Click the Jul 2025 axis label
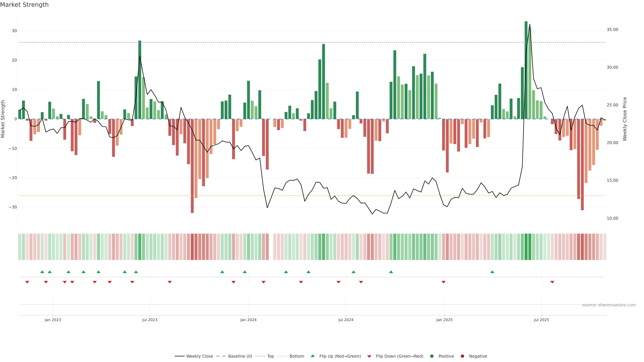Viewport: 644px width, 362px height. (x=541, y=320)
